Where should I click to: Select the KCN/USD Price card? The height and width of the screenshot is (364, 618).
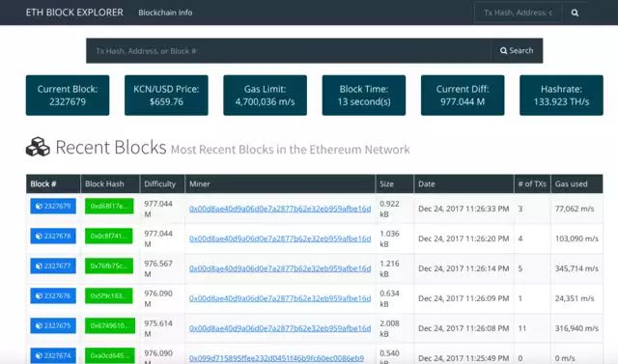166,96
